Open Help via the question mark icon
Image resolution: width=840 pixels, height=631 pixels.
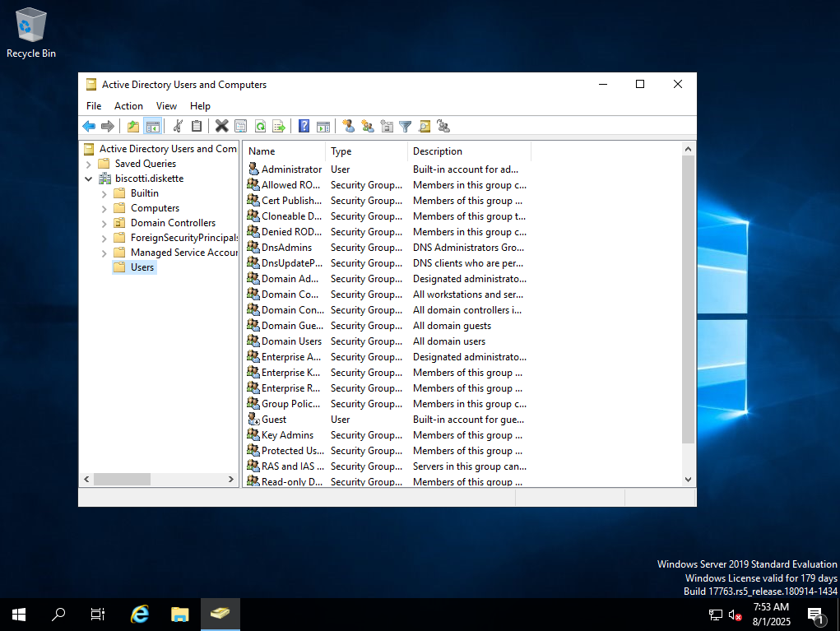point(304,126)
